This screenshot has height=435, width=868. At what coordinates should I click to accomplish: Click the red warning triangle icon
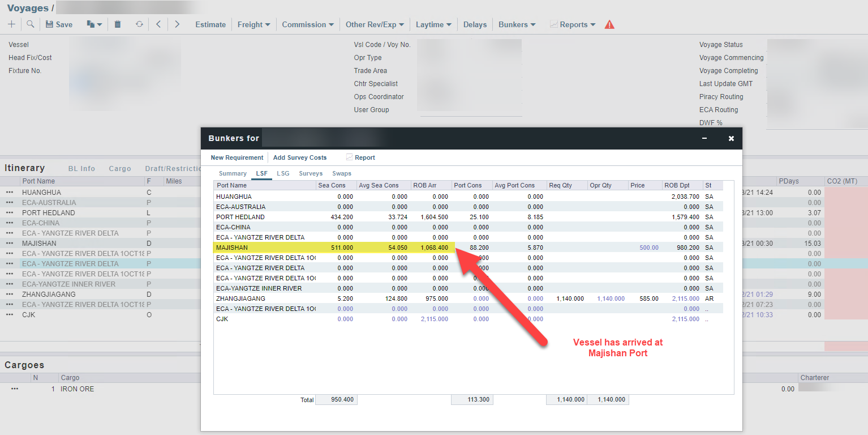point(609,24)
